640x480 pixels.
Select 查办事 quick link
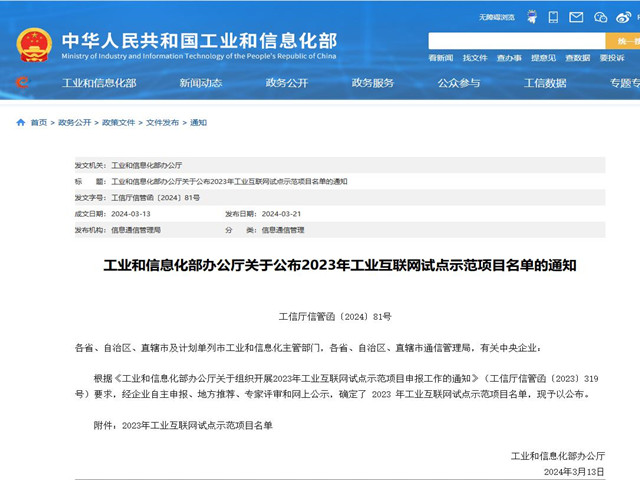[x=509, y=58]
